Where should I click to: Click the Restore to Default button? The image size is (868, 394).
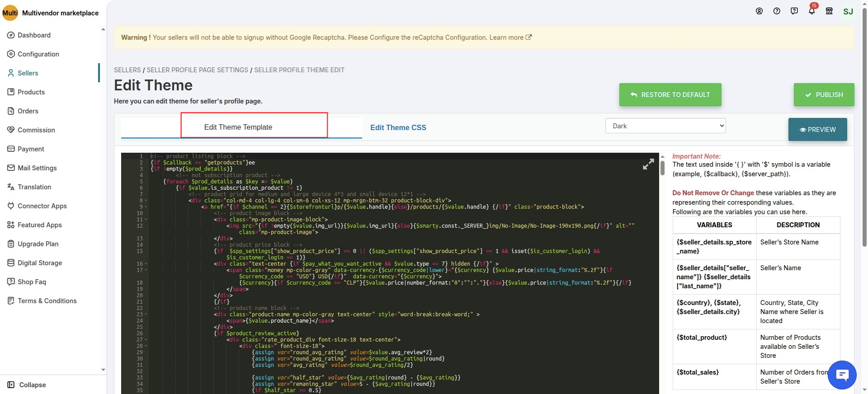(x=670, y=95)
